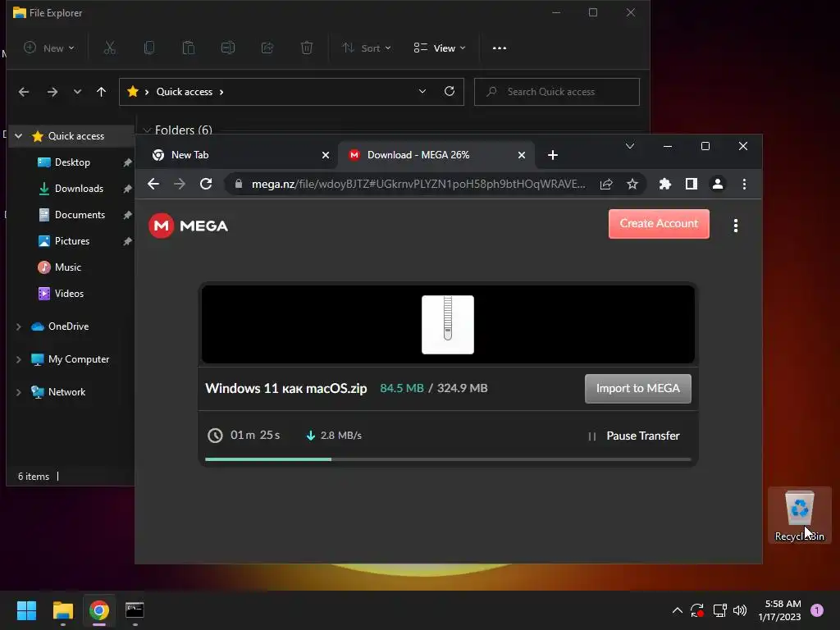Open the notification badge in taskbar

817,609
